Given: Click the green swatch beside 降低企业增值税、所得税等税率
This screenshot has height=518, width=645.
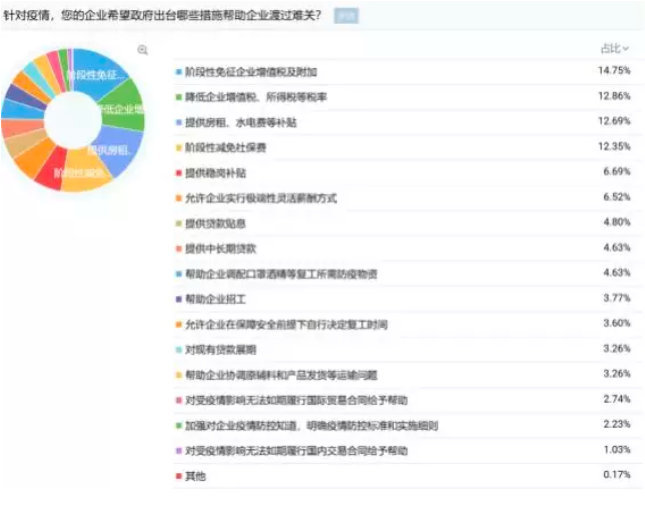Looking at the screenshot, I should 179,97.
